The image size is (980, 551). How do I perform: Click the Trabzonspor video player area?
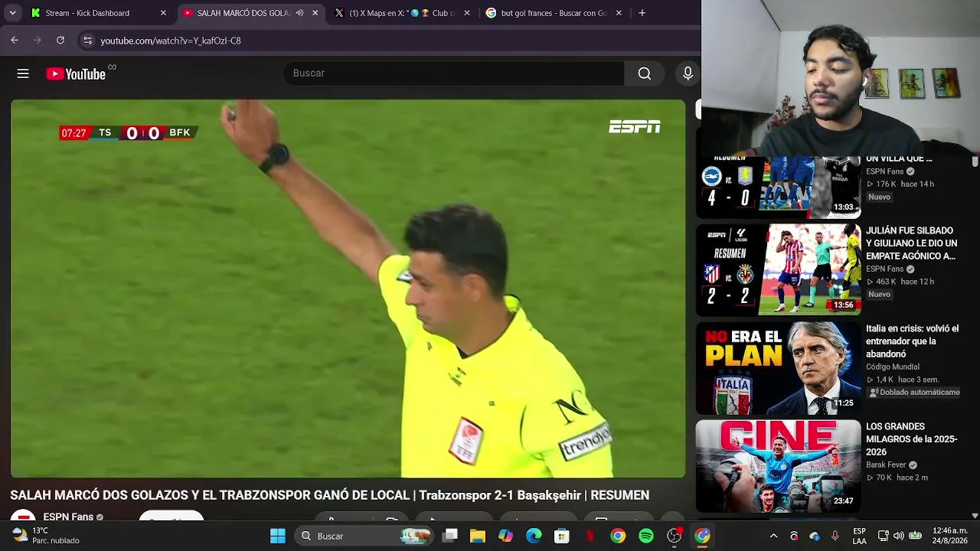(x=348, y=289)
